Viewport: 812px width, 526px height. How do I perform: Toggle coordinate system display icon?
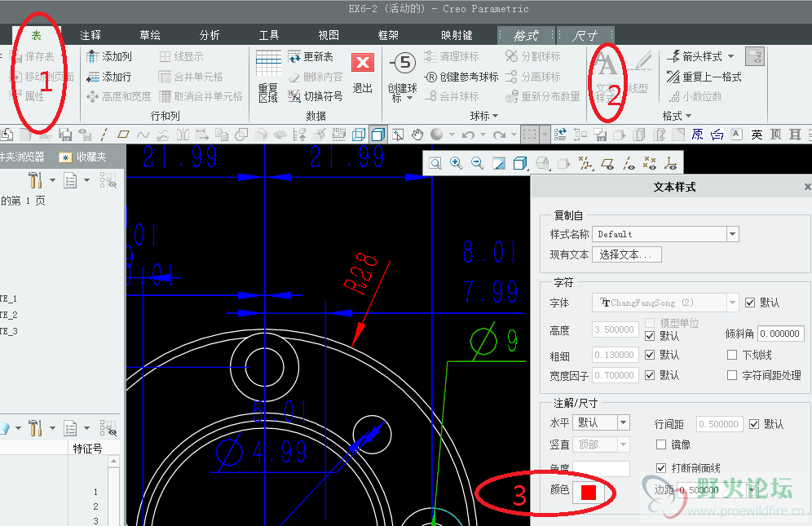point(671,164)
